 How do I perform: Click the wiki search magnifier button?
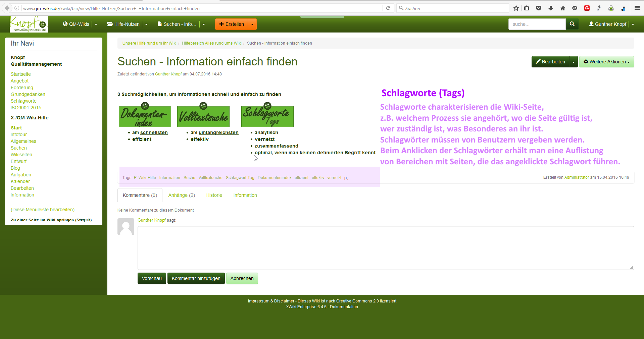pos(572,24)
